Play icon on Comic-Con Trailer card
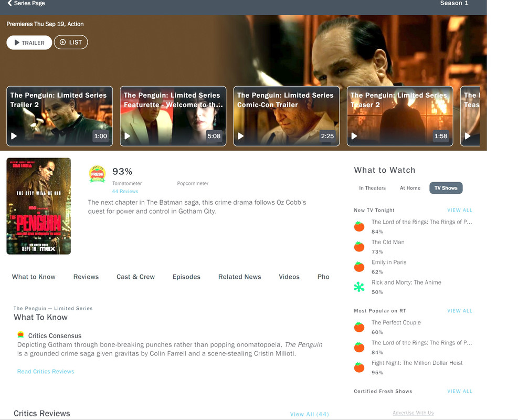Image resolution: width=518 pixels, height=420 pixels. (241, 136)
